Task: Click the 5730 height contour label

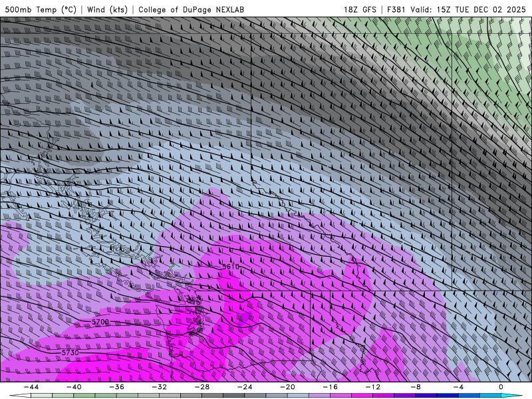Action: pyautogui.click(x=70, y=352)
